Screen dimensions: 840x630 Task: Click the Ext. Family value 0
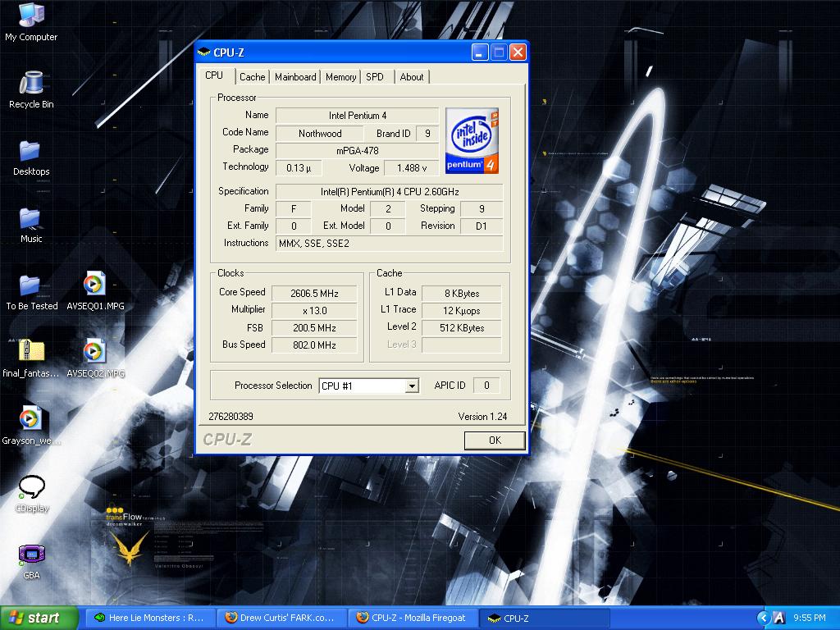[294, 226]
